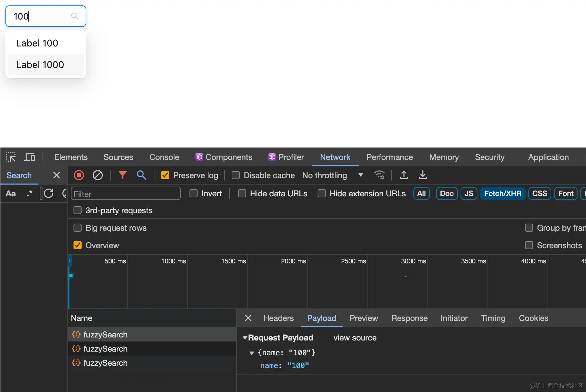Open the Performance tab
The width and height of the screenshot is (586, 392).
[390, 157]
